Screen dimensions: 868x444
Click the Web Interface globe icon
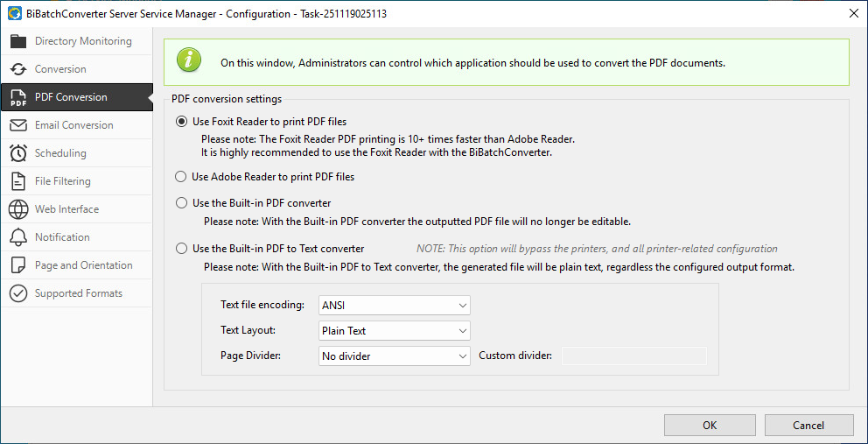18,209
